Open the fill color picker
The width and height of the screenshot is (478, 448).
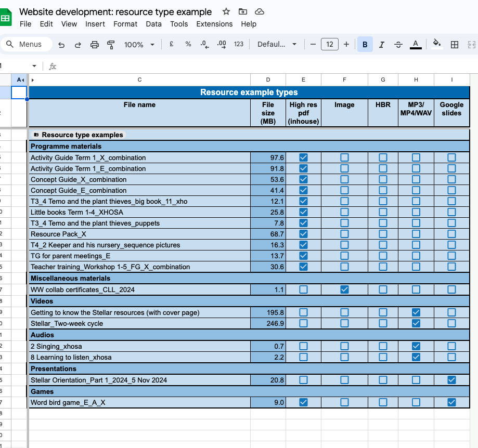tap(437, 45)
